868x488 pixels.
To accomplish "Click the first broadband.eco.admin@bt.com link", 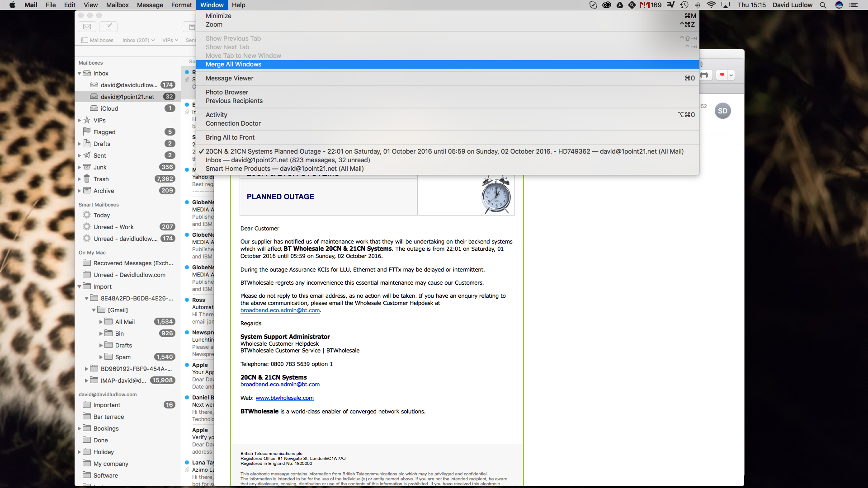I will click(x=280, y=310).
